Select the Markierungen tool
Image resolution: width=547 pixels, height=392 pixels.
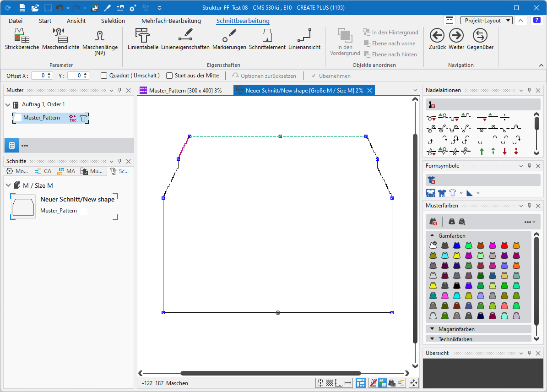pyautogui.click(x=229, y=39)
